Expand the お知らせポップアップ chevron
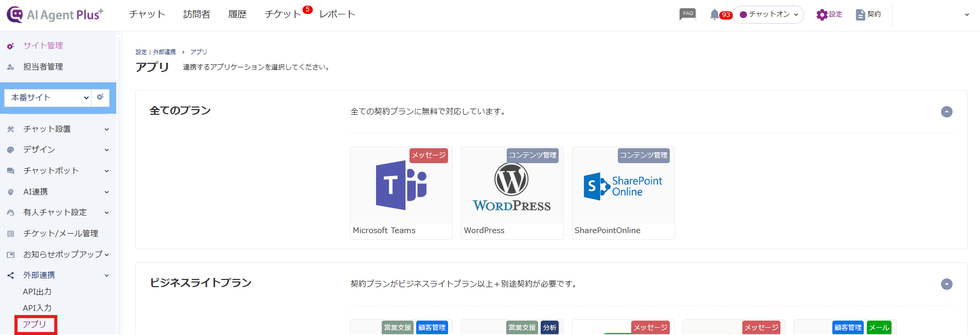The height and width of the screenshot is (335, 980). (x=106, y=254)
